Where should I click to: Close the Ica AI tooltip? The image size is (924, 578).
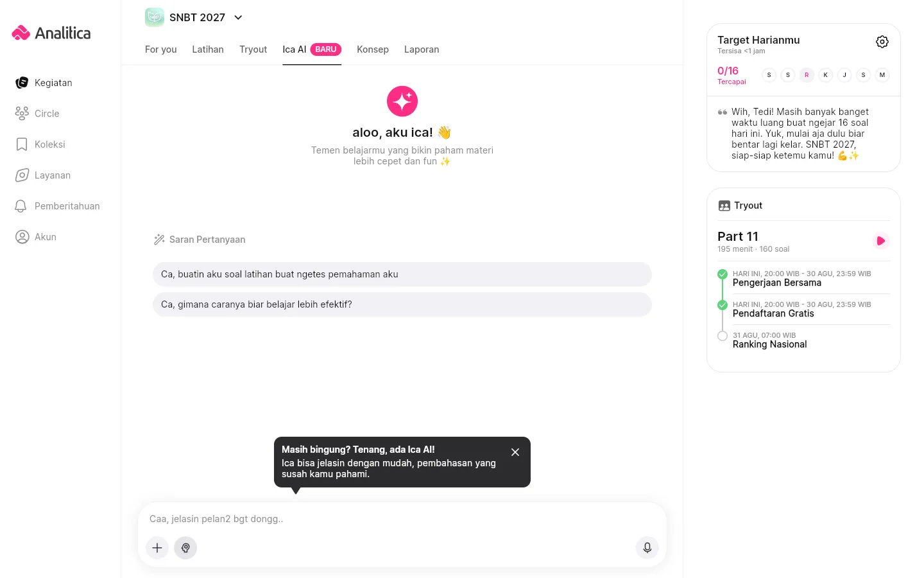tap(515, 452)
